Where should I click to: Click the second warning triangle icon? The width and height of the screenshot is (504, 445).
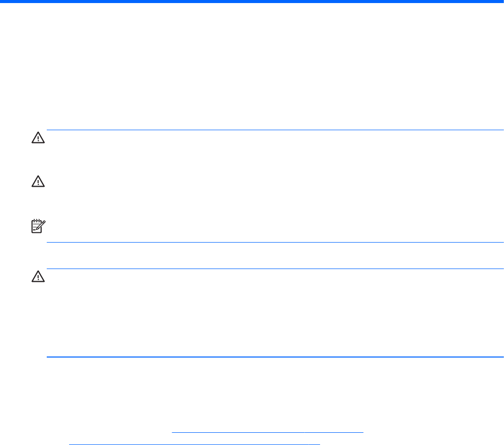pyautogui.click(x=38, y=182)
